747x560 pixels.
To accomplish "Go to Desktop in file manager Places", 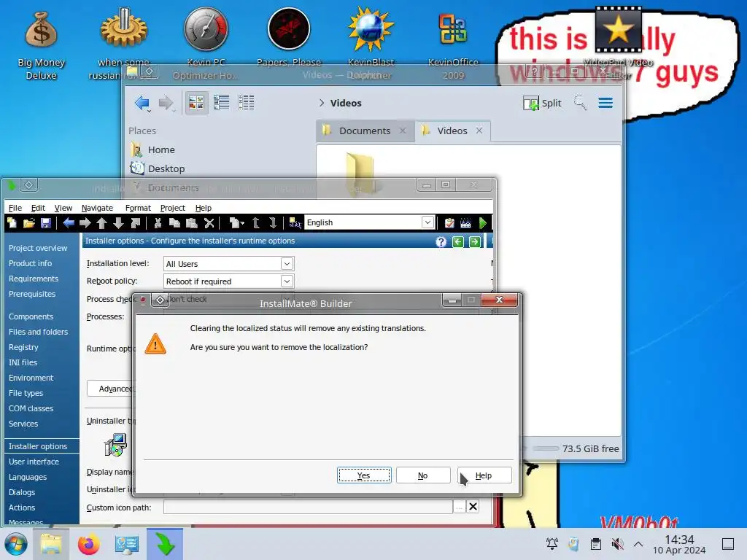I will tap(158, 168).
